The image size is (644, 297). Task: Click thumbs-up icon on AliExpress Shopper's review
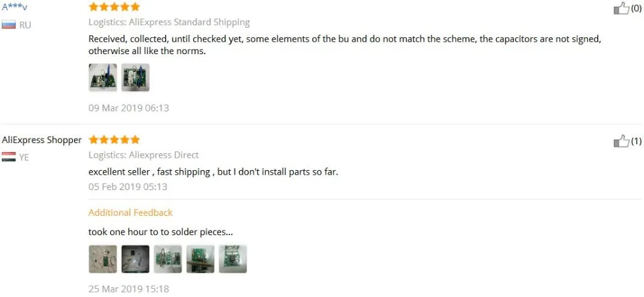[x=621, y=141]
